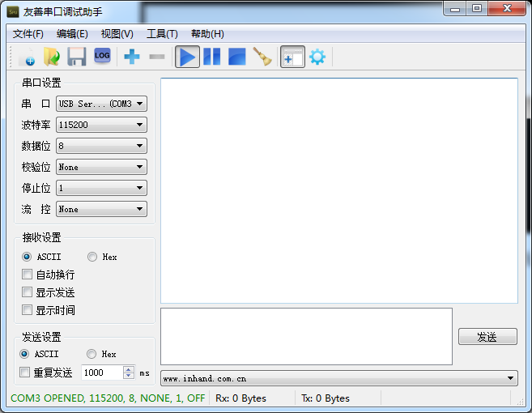Tick the 重复发送 checkbox
532x413 pixels.
(25, 373)
